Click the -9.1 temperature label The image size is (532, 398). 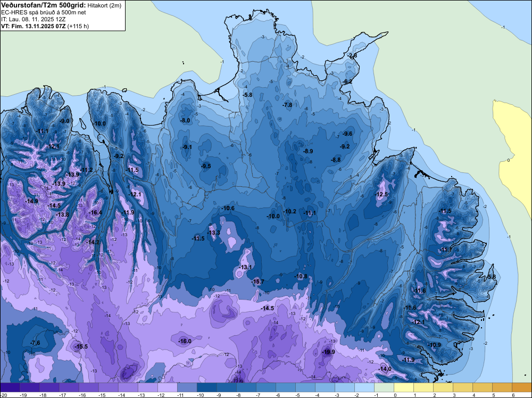[x=187, y=147]
